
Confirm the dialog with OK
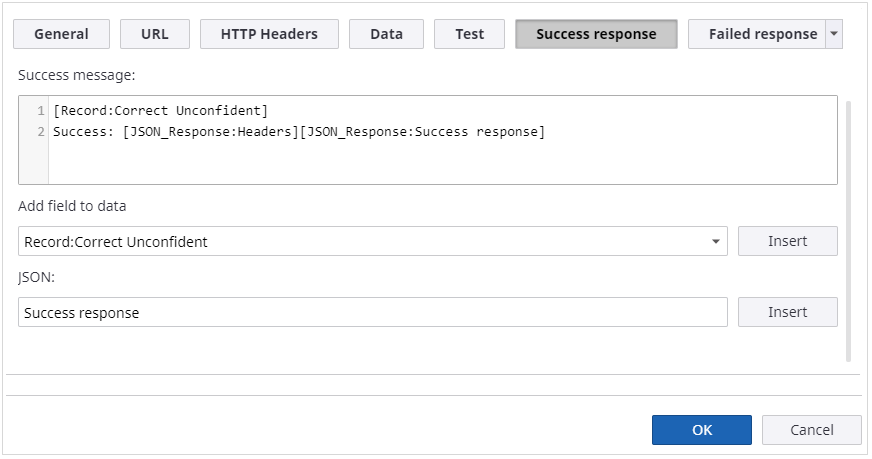click(701, 430)
